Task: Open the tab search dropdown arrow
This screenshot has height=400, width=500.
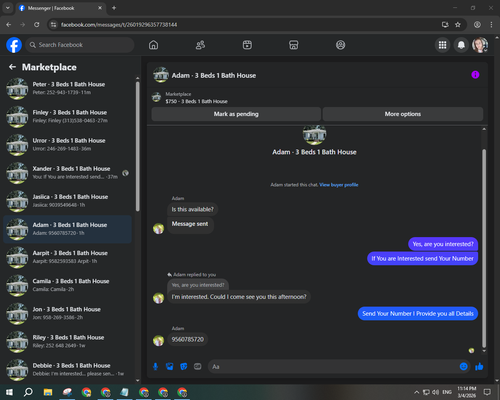Action: pos(8,8)
